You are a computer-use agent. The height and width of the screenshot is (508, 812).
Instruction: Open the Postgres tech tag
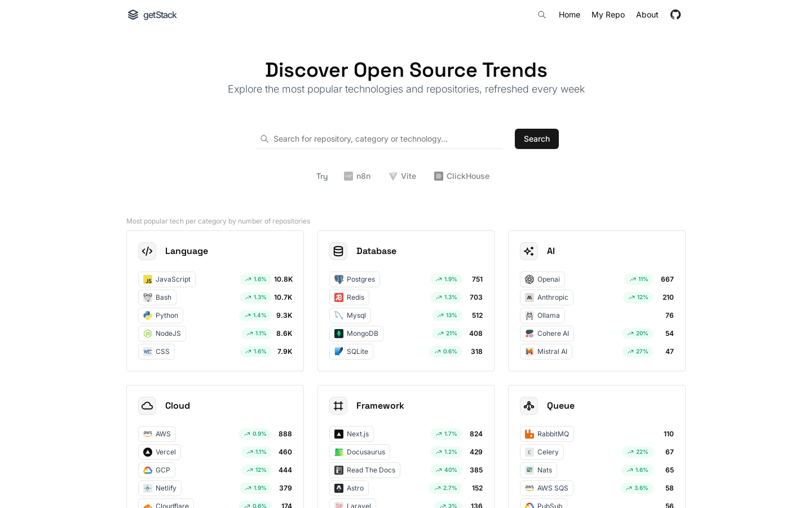point(355,279)
